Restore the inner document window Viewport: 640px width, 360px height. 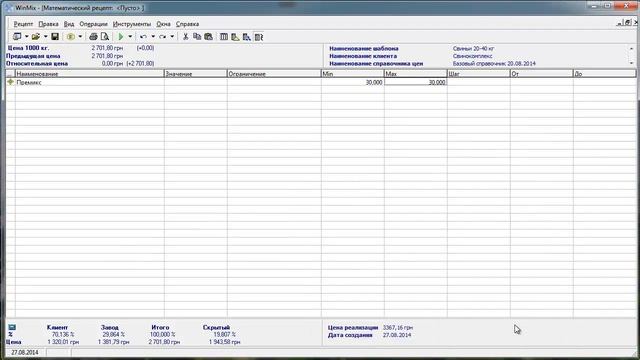(x=627, y=23)
